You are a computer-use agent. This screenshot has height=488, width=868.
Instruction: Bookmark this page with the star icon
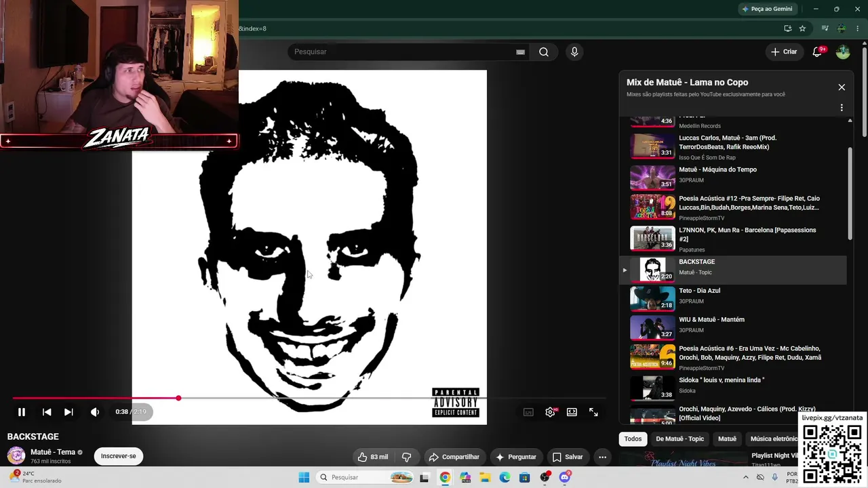click(802, 28)
